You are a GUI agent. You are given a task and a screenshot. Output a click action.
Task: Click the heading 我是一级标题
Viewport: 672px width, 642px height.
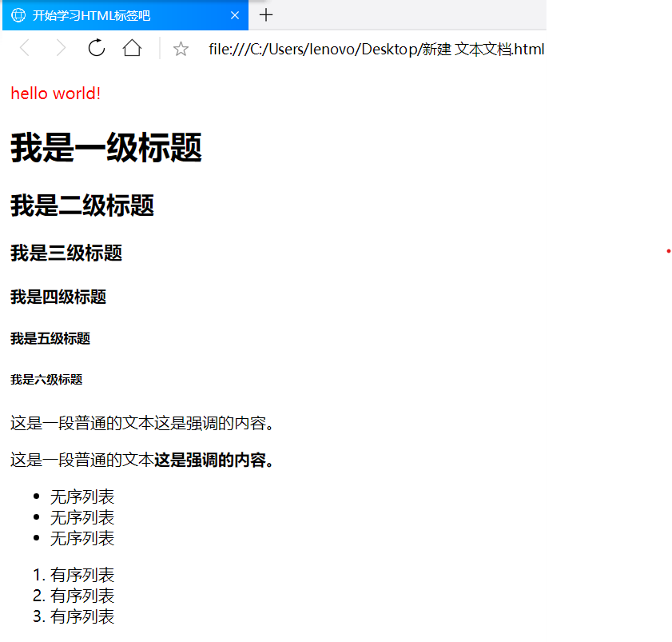coord(105,149)
